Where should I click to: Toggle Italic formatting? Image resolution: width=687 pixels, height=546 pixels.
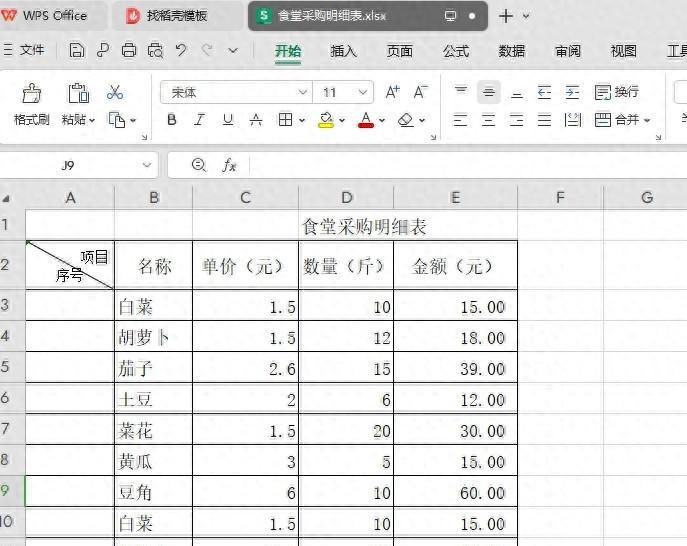199,120
